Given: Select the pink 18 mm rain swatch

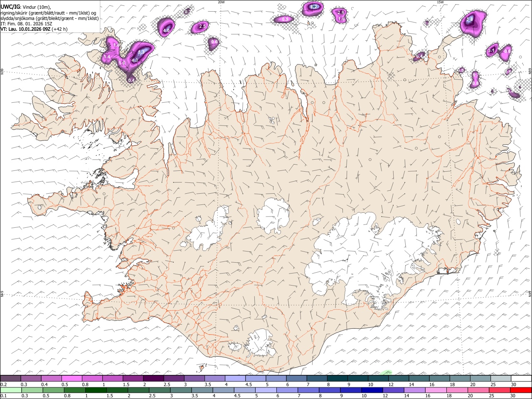Looking at the screenshot, I should click(457, 390).
